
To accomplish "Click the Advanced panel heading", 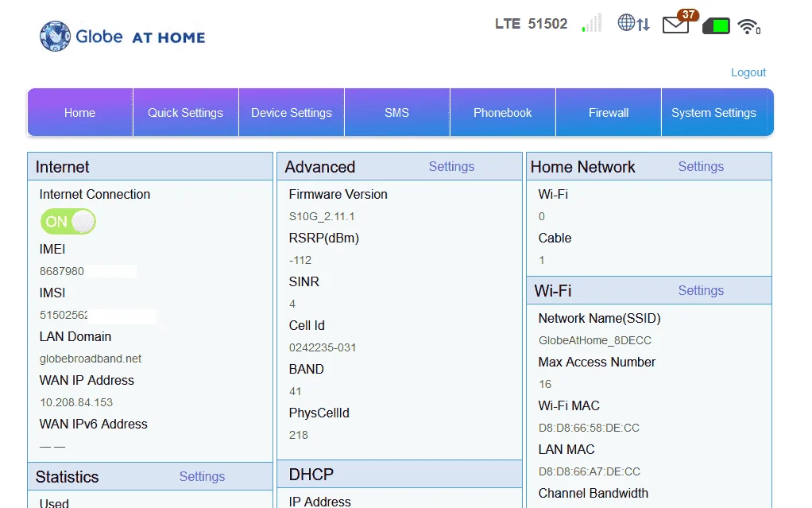I will (320, 167).
